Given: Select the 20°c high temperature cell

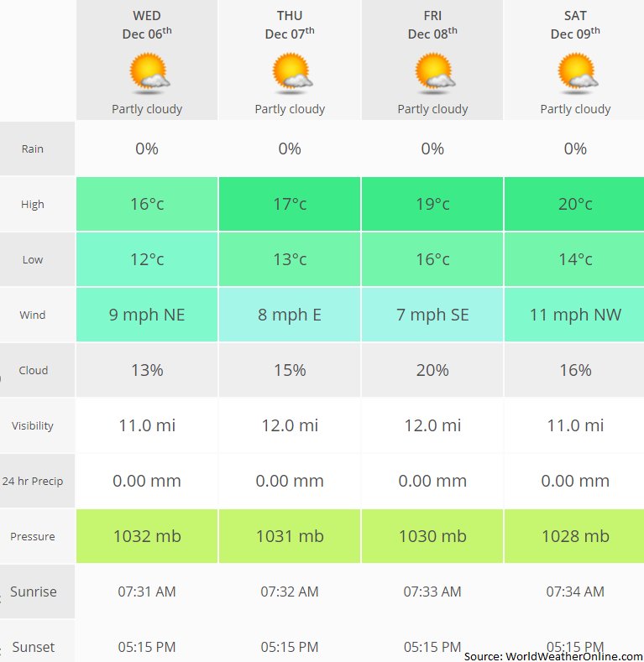Looking at the screenshot, I should [574, 204].
